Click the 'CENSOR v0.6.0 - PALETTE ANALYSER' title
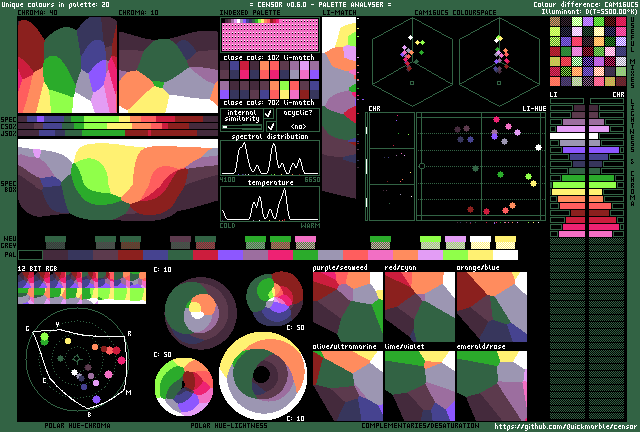The width and height of the screenshot is (640, 432). pos(320,4)
